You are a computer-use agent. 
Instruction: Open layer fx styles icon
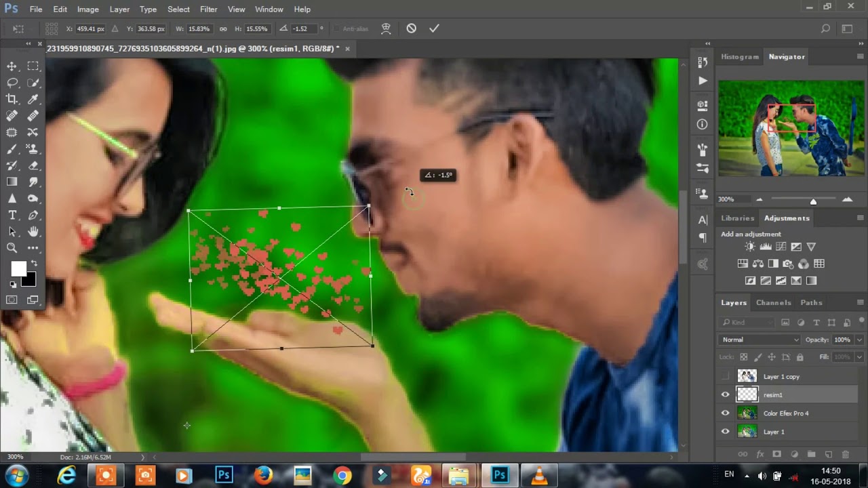(760, 454)
